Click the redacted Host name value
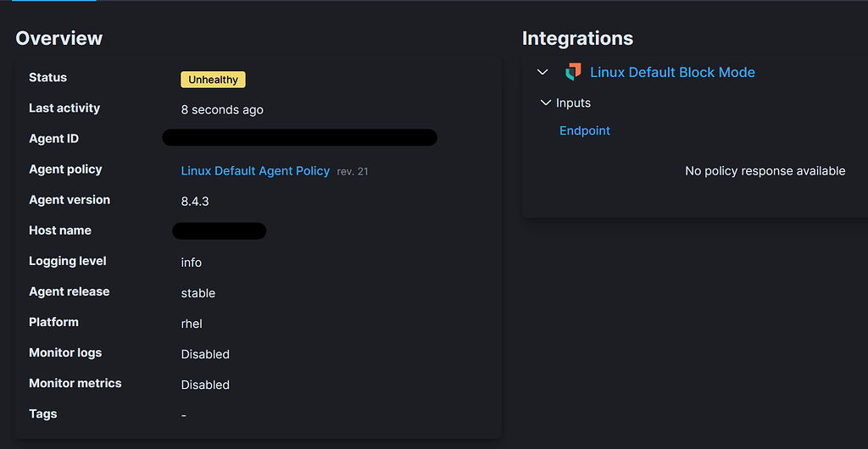This screenshot has width=868, height=449. (x=220, y=230)
